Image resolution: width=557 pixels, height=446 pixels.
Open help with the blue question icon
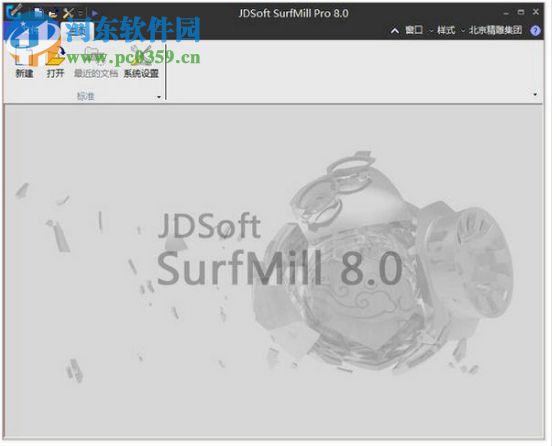(x=535, y=31)
